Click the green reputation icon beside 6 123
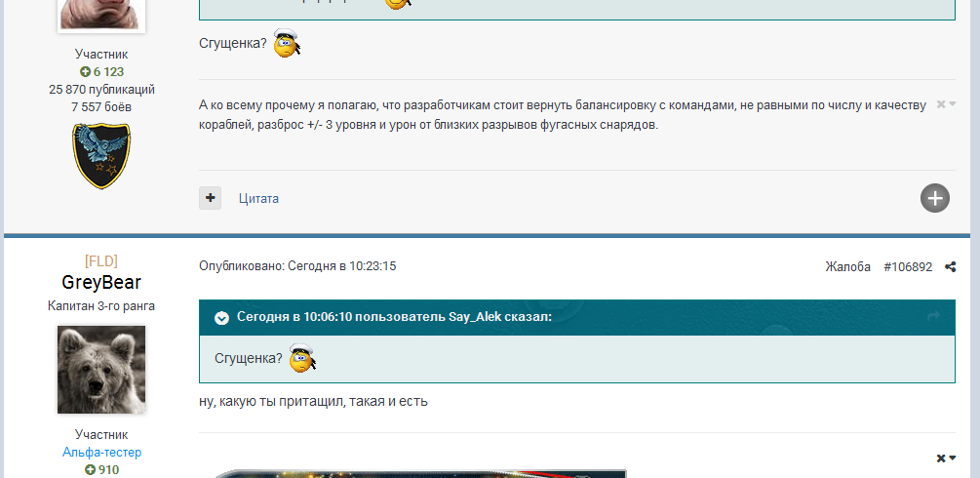 click(x=86, y=72)
